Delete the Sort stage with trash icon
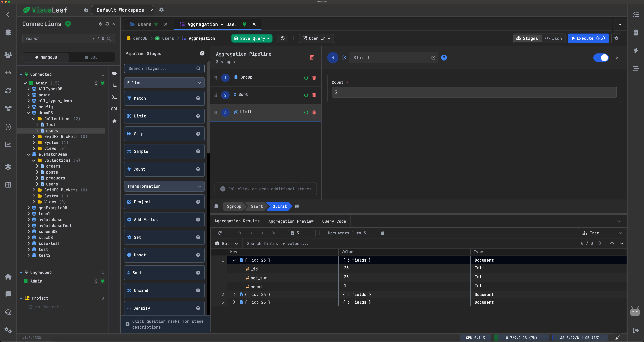The image size is (644, 342). tap(314, 95)
